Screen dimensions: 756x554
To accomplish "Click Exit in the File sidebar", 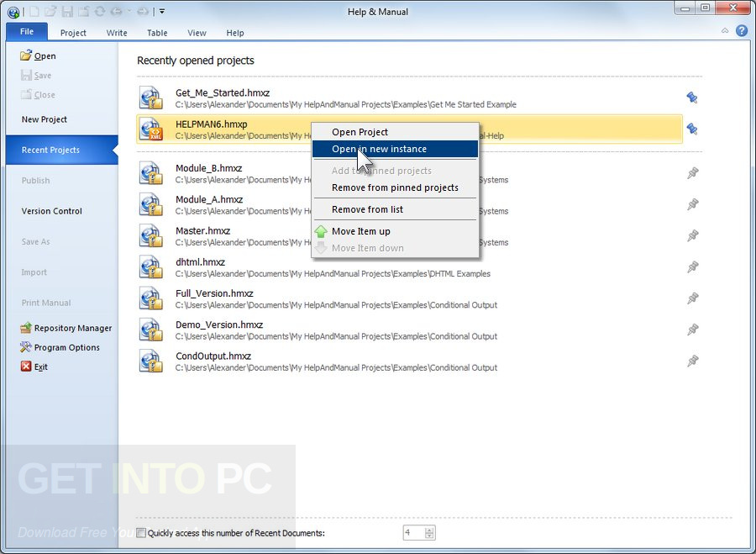I will tap(34, 367).
